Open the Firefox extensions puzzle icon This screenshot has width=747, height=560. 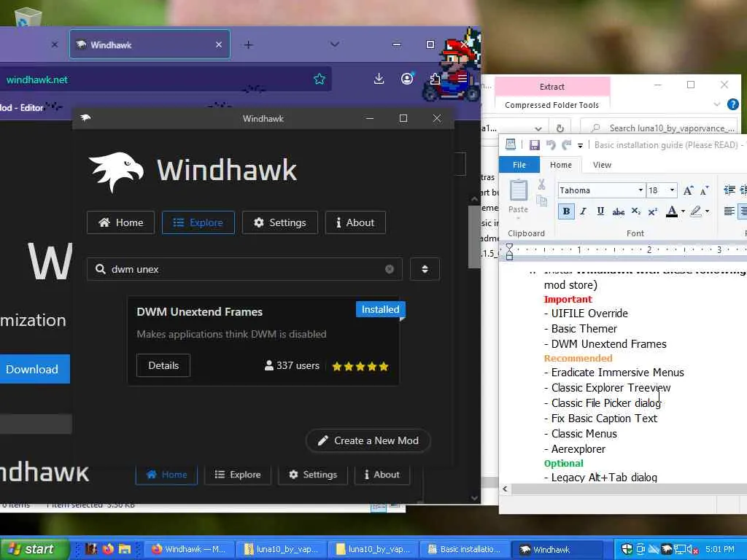[435, 79]
